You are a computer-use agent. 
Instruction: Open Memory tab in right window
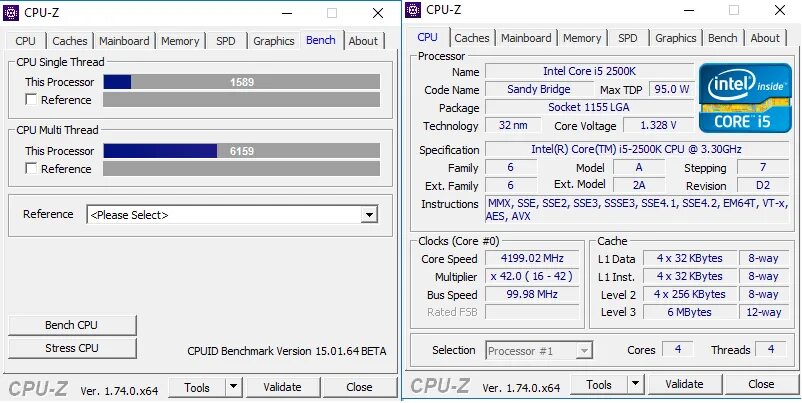click(x=582, y=38)
